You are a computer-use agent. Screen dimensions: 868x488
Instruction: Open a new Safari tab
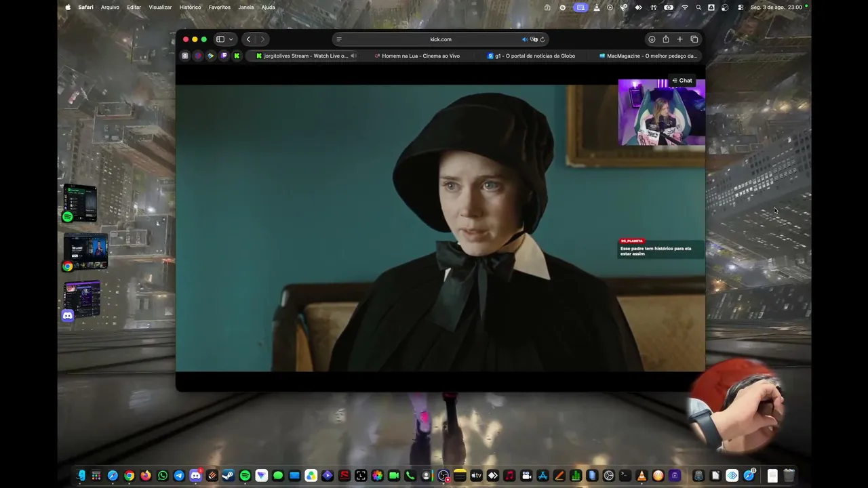click(x=680, y=39)
